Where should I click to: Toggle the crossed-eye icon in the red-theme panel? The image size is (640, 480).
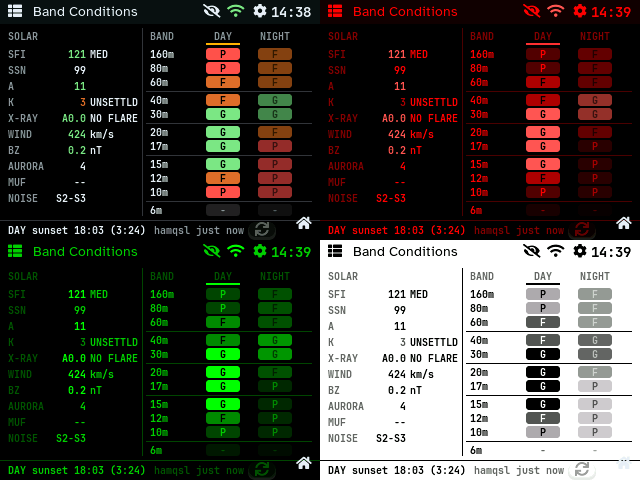pyautogui.click(x=531, y=11)
